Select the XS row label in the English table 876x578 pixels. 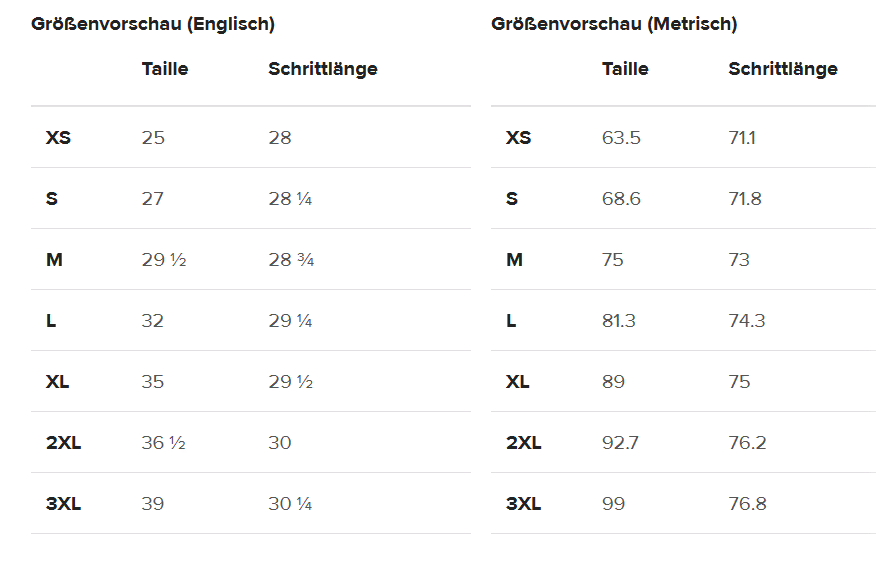pyautogui.click(x=58, y=137)
